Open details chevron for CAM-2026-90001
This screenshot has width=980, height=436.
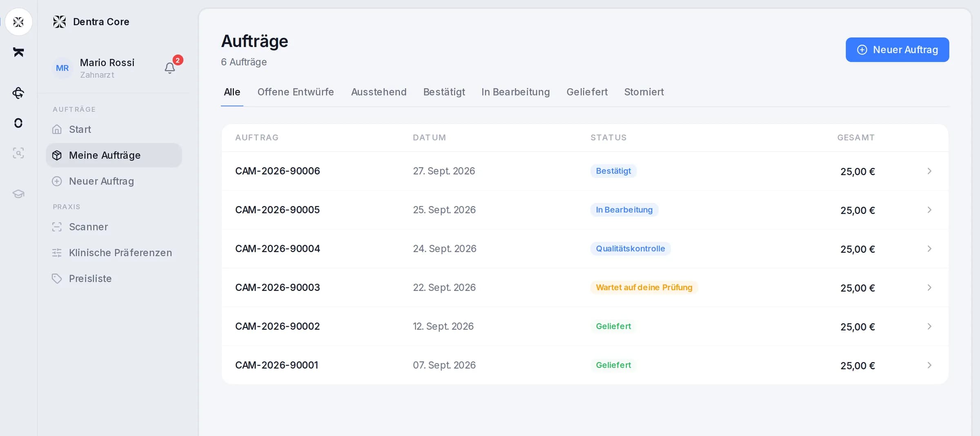click(x=929, y=365)
